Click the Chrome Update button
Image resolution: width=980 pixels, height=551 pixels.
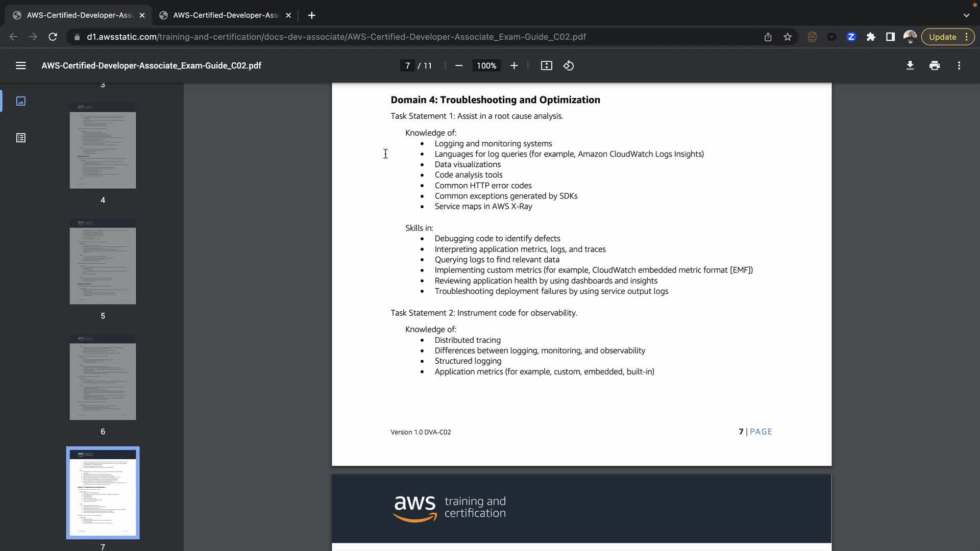click(942, 37)
